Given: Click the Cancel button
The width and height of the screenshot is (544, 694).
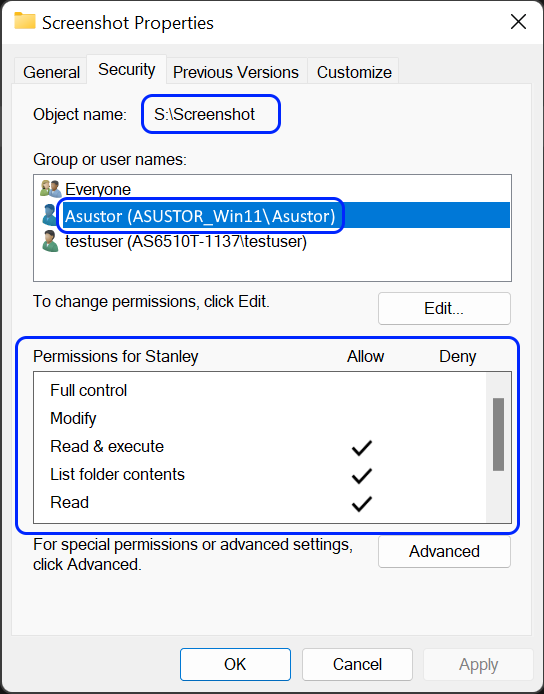Looking at the screenshot, I should [x=357, y=664].
